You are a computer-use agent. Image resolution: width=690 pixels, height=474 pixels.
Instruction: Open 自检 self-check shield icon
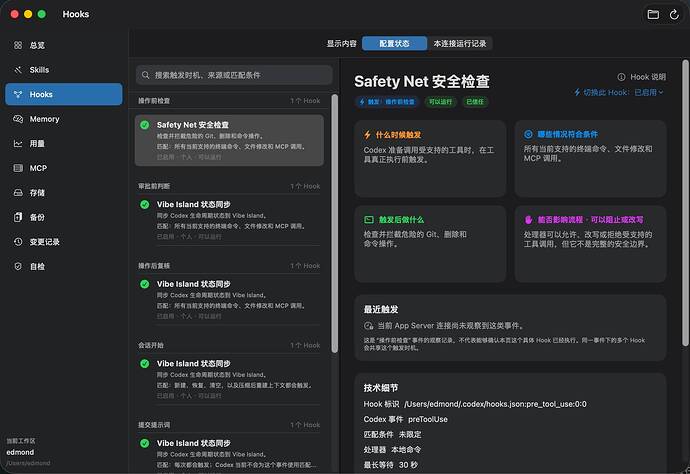[x=18, y=266]
